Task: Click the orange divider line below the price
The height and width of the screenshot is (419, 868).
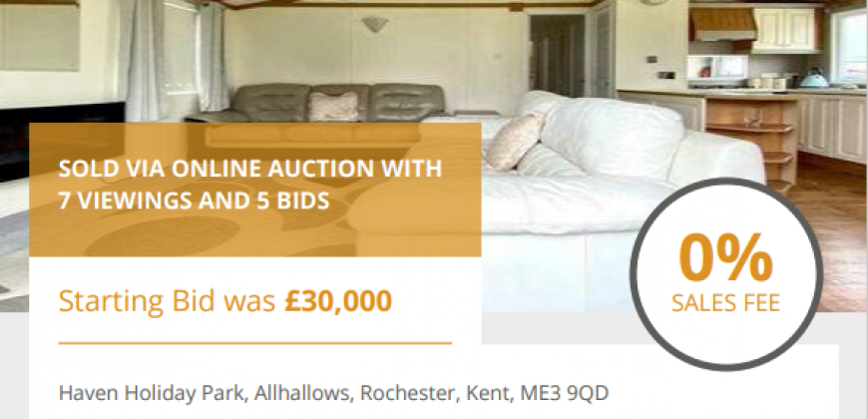Action: [255, 343]
